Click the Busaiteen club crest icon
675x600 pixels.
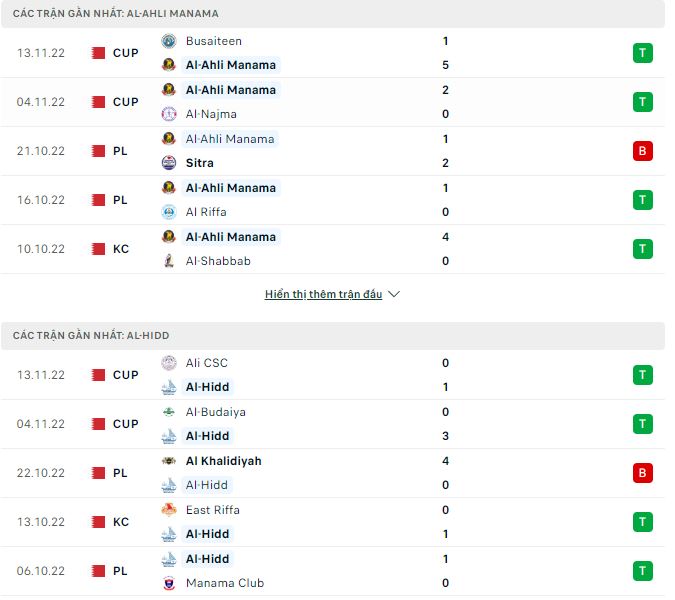click(x=169, y=41)
